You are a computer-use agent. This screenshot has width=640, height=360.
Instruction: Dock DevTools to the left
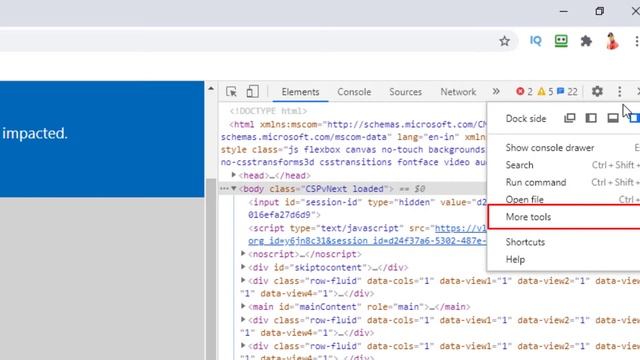591,118
